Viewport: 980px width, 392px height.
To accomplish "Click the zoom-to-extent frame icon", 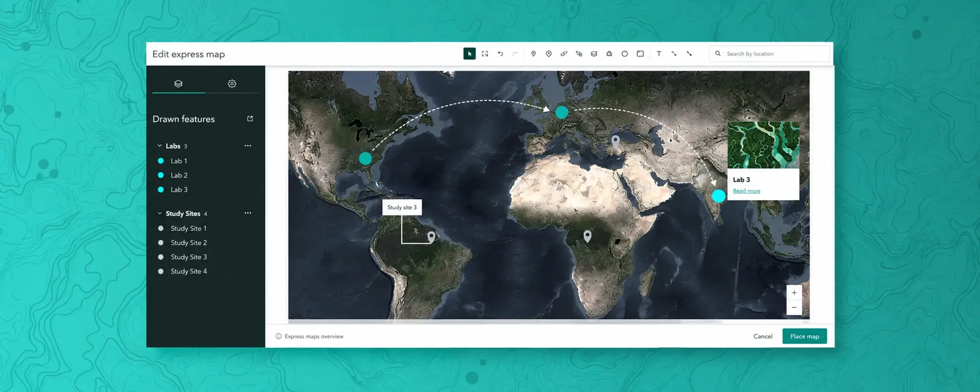I will pos(485,54).
